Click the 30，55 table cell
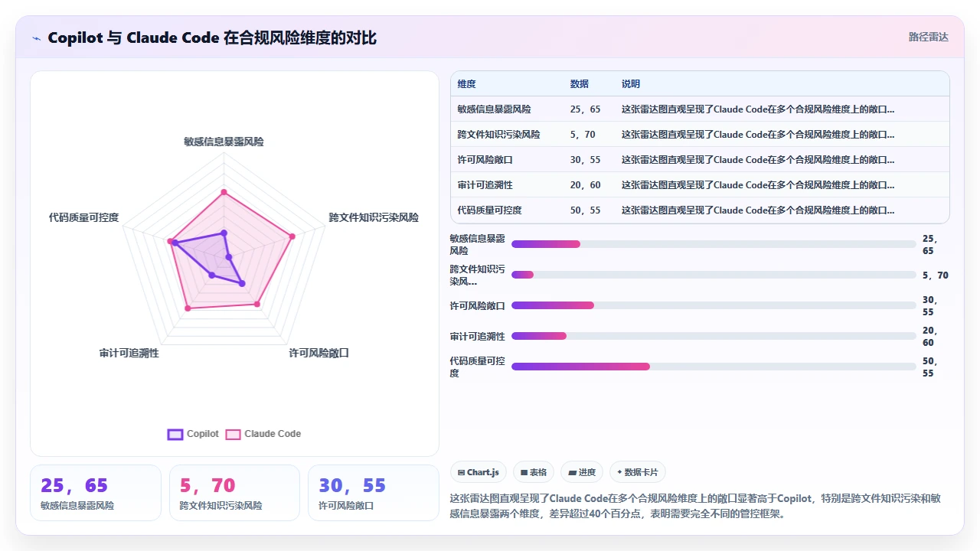980x551 pixels. [x=586, y=160]
